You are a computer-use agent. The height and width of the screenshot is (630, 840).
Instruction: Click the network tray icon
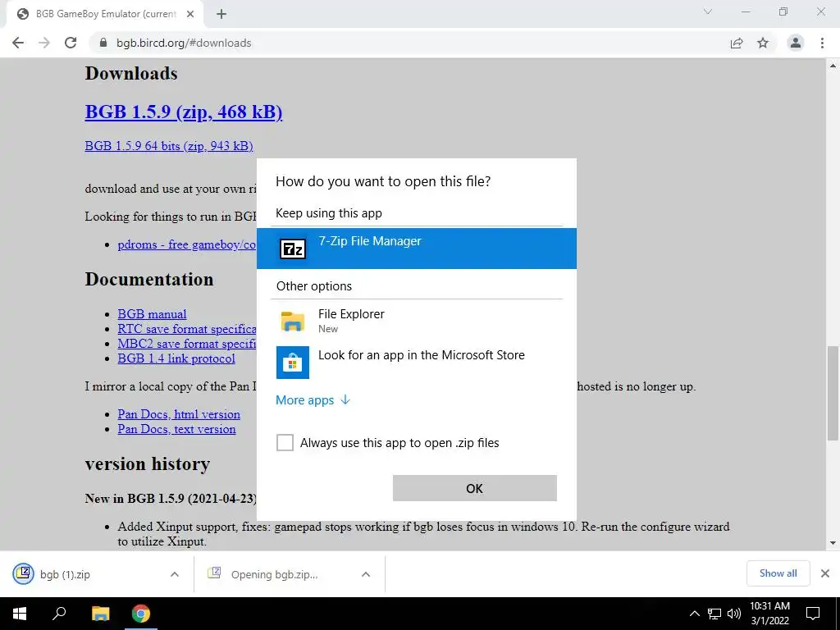tap(714, 614)
